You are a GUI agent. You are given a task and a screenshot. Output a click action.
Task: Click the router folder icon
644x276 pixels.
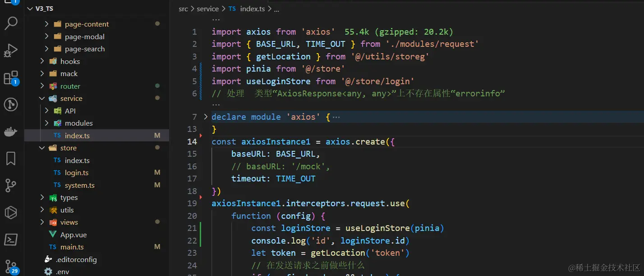click(53, 86)
